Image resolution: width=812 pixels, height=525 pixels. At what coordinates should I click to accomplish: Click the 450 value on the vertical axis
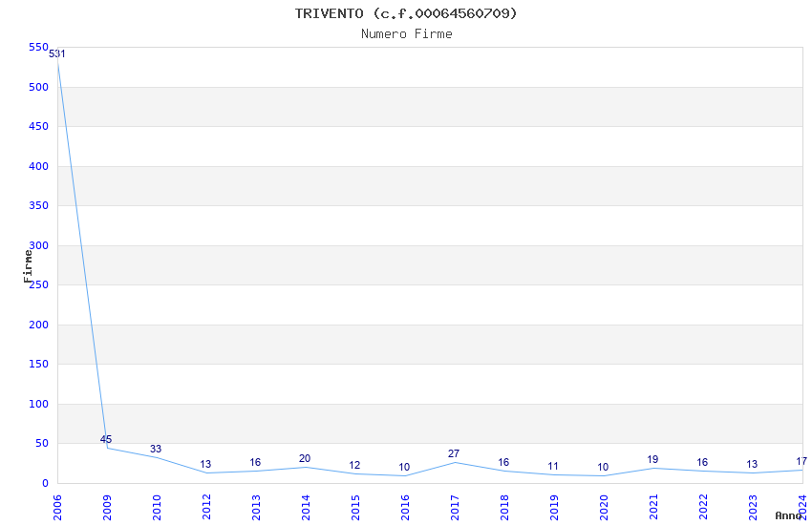(x=38, y=126)
